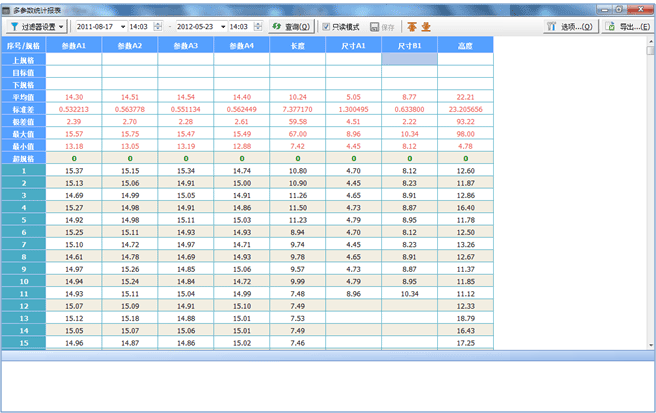
Task: Toggle the 只读模式 read-only mode checkbox
Action: tap(326, 26)
